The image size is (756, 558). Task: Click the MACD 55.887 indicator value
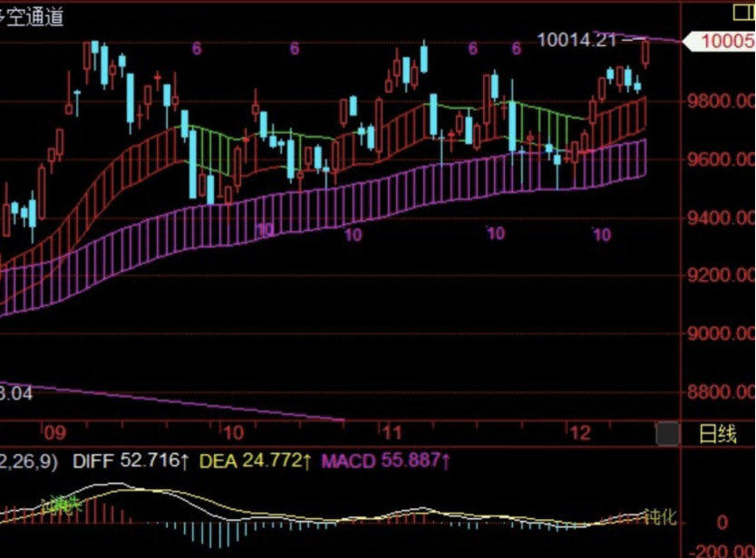386,461
